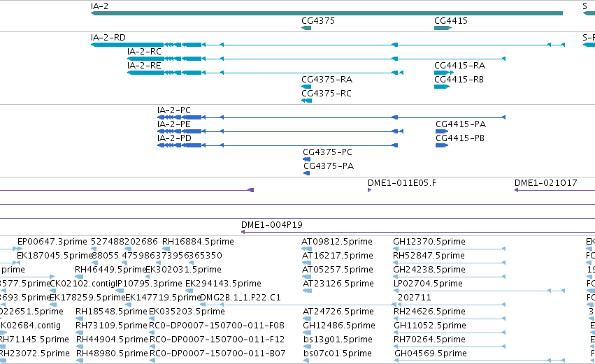Image resolution: width=595 pixels, height=364 pixels.
Task: Click BAC label DME1-021O17
Action: click(545, 183)
